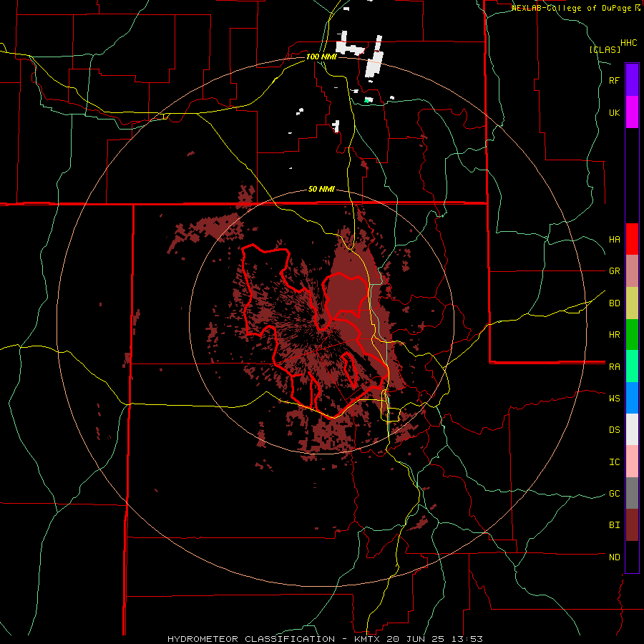
Task: Click the 13:53 timestamp
Action: point(467,639)
